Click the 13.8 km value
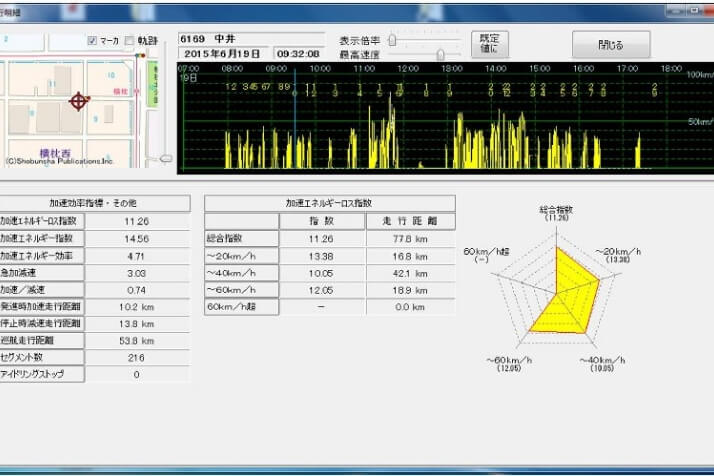Viewport: 714px width, 476px height. pyautogui.click(x=137, y=324)
